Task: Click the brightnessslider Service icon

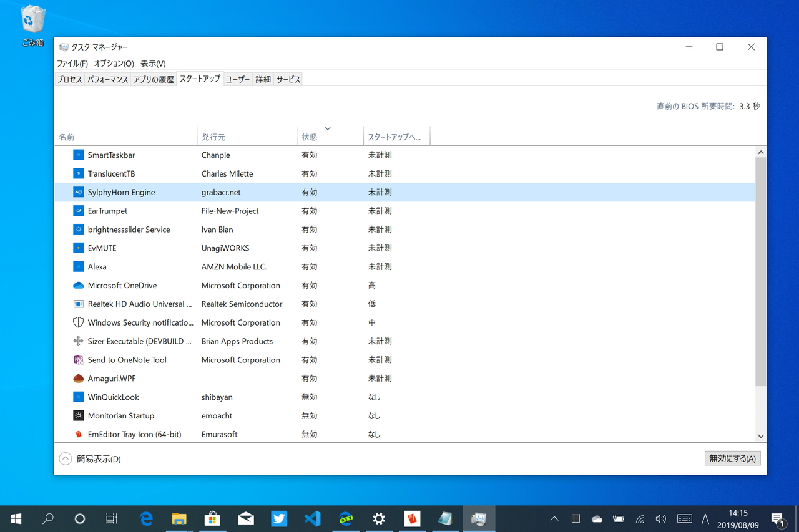Action: coord(78,230)
